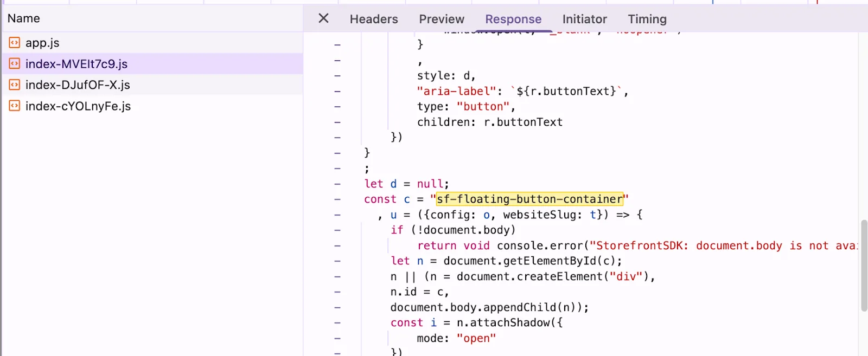This screenshot has height=356, width=868.
Task: Click the index-DJufOF-X.js script icon
Action: (x=15, y=85)
